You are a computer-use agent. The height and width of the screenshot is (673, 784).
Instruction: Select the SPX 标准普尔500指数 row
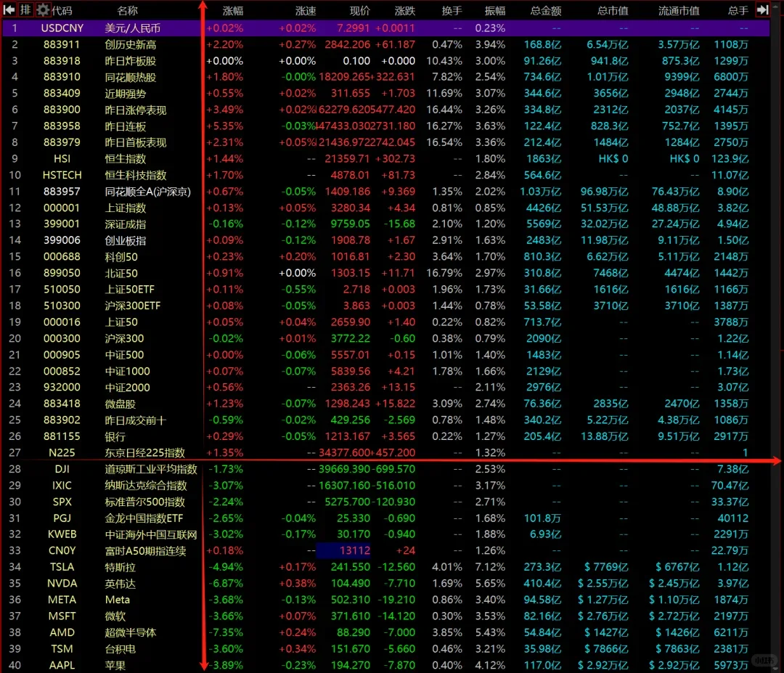coord(386,502)
